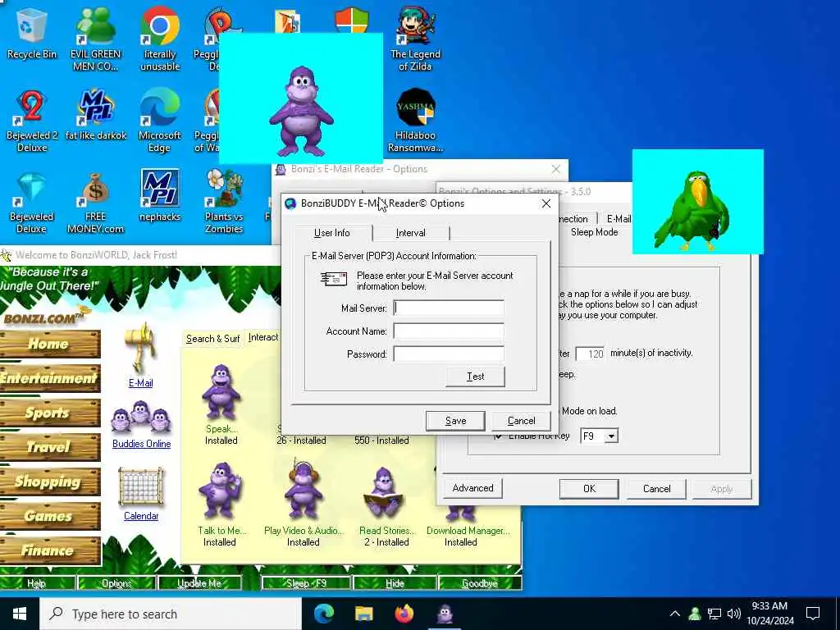Click the Goodbye button

[x=480, y=583]
